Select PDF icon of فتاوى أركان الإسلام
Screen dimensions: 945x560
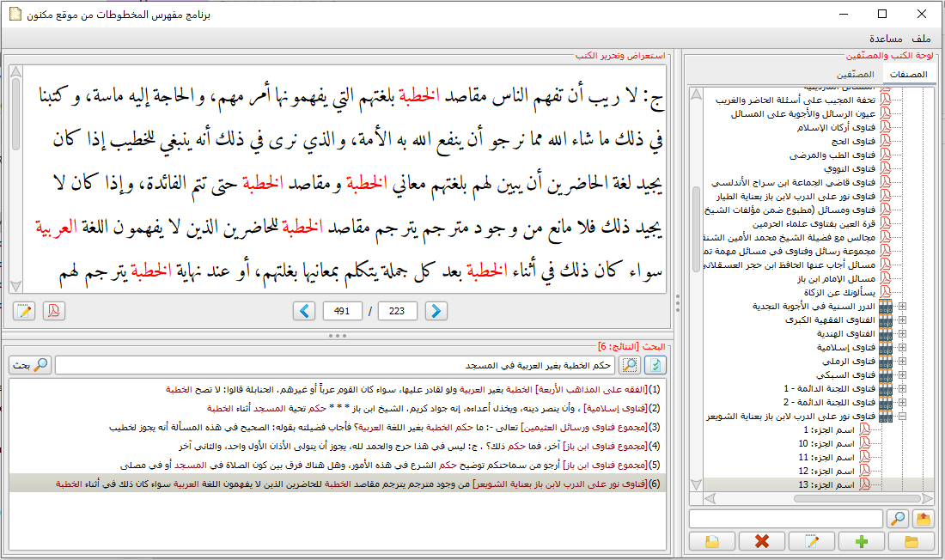[886, 127]
